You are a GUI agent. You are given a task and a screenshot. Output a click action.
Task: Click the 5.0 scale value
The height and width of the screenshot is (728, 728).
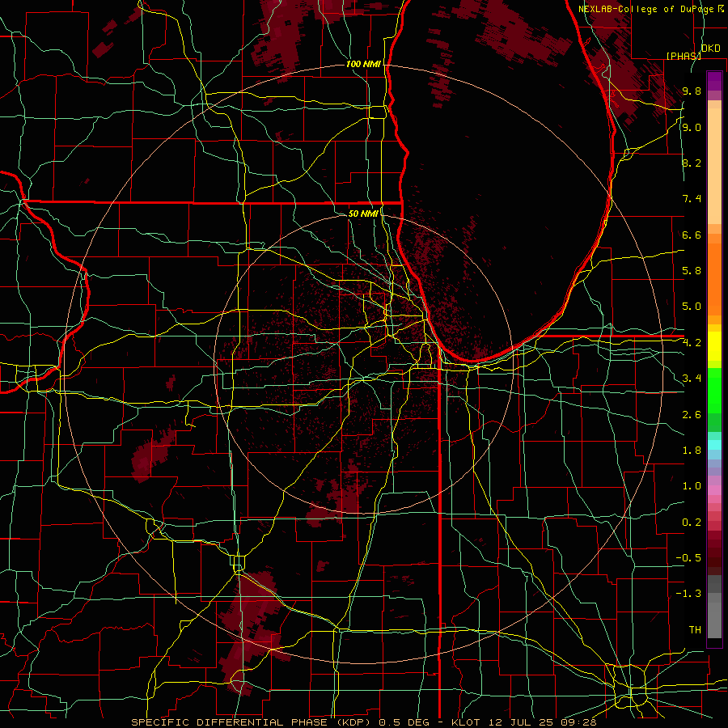coord(692,307)
